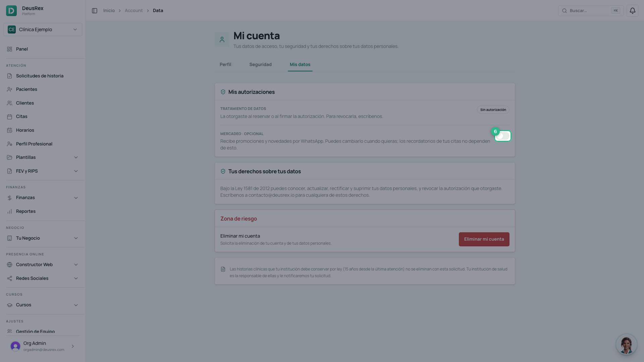Click the Mis autorizaciones heading

coord(251,92)
